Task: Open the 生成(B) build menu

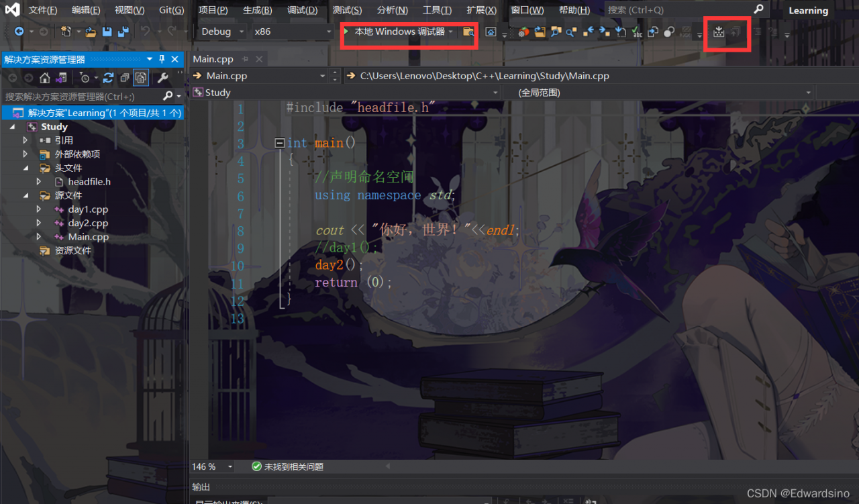Action: [x=257, y=10]
